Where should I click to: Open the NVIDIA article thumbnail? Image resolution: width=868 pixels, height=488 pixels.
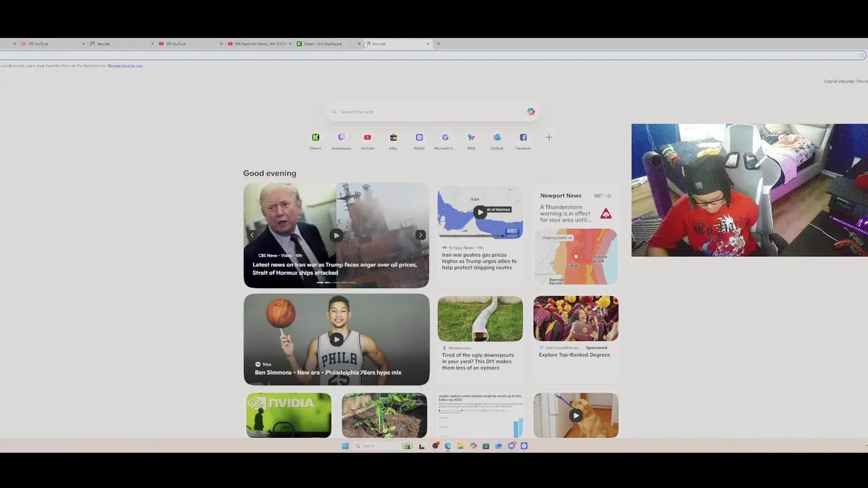289,415
